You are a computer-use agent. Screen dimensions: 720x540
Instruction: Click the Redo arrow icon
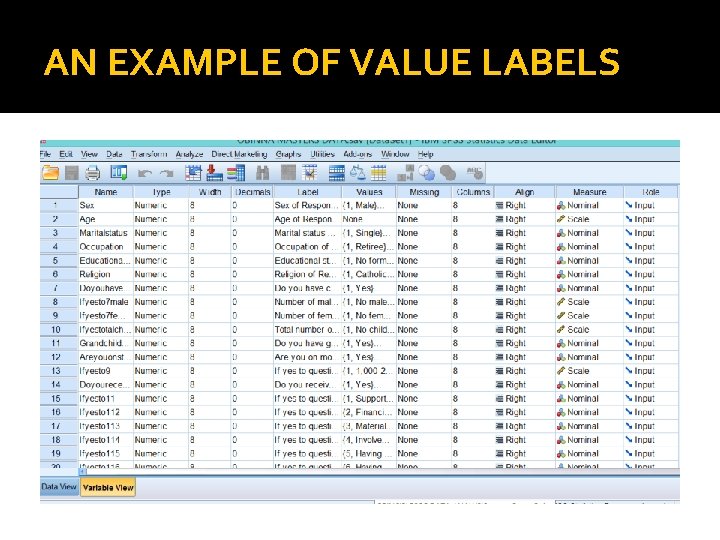pyautogui.click(x=166, y=174)
